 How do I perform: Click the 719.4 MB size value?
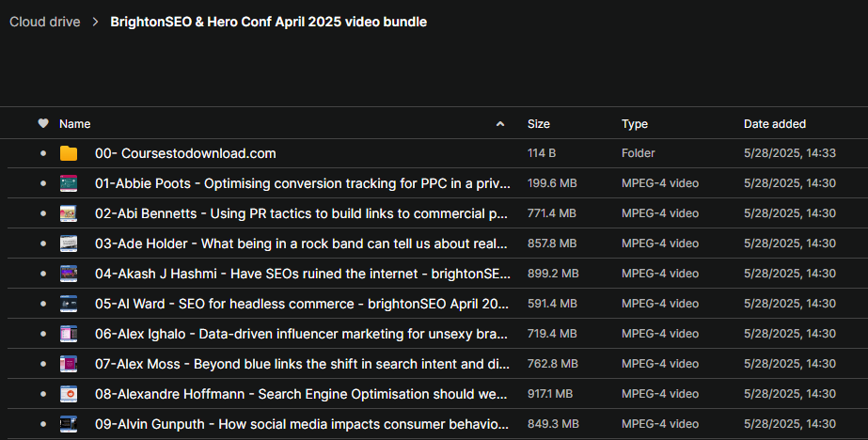click(552, 334)
